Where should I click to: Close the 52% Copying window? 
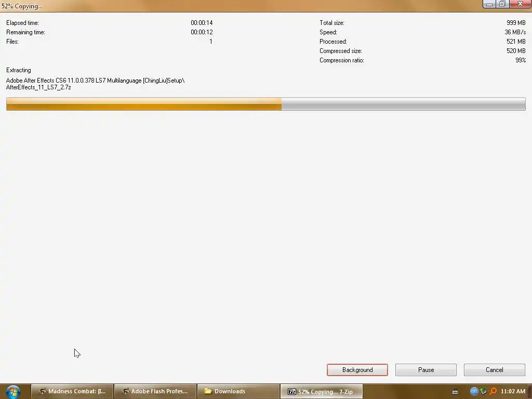pos(521,4)
